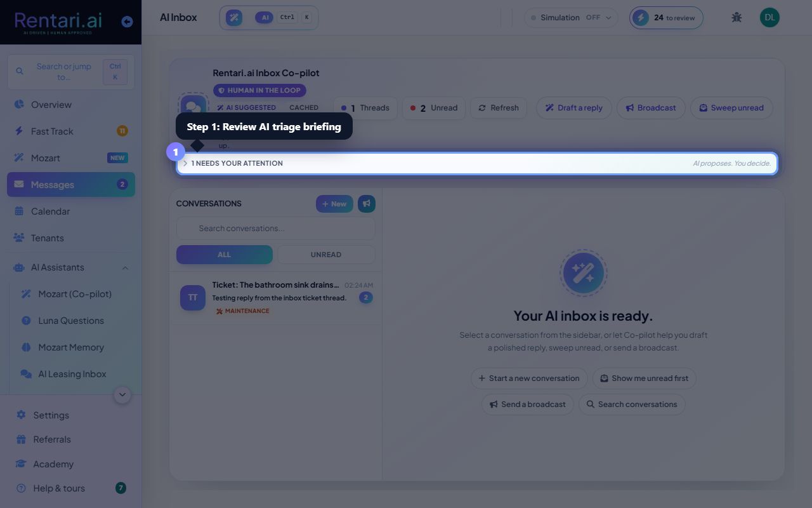Expand 1 Needs Your Attention section
Image resolution: width=812 pixels, height=508 pixels.
pos(477,163)
